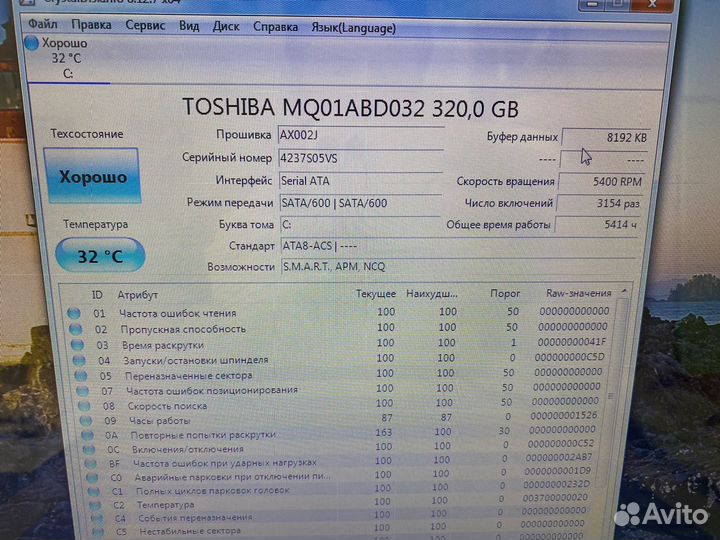720x540 pixels.
Task: Click the S.M.A.R.T., APM, NCQ features field
Action: pos(459,267)
